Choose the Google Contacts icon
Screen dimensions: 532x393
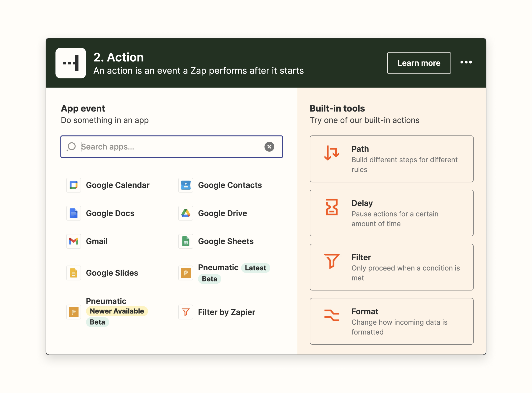pyautogui.click(x=186, y=185)
